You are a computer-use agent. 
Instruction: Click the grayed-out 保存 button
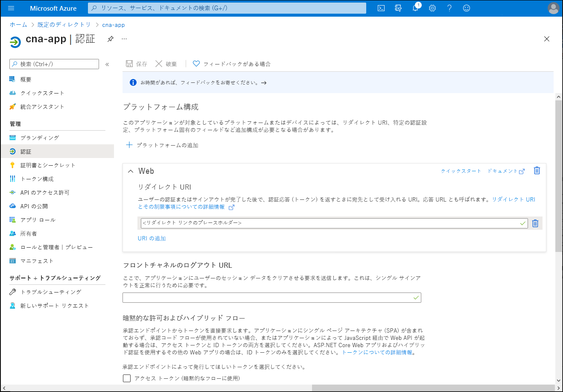(x=137, y=64)
